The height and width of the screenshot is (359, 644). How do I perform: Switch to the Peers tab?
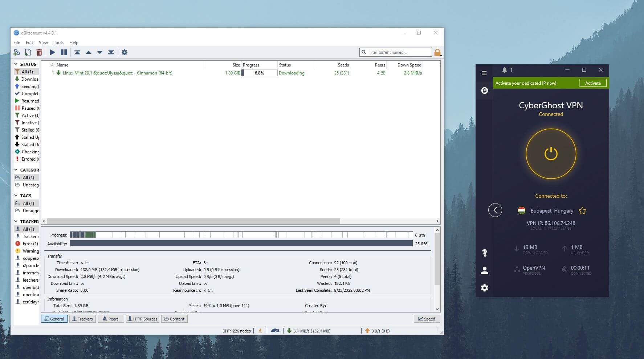111,319
